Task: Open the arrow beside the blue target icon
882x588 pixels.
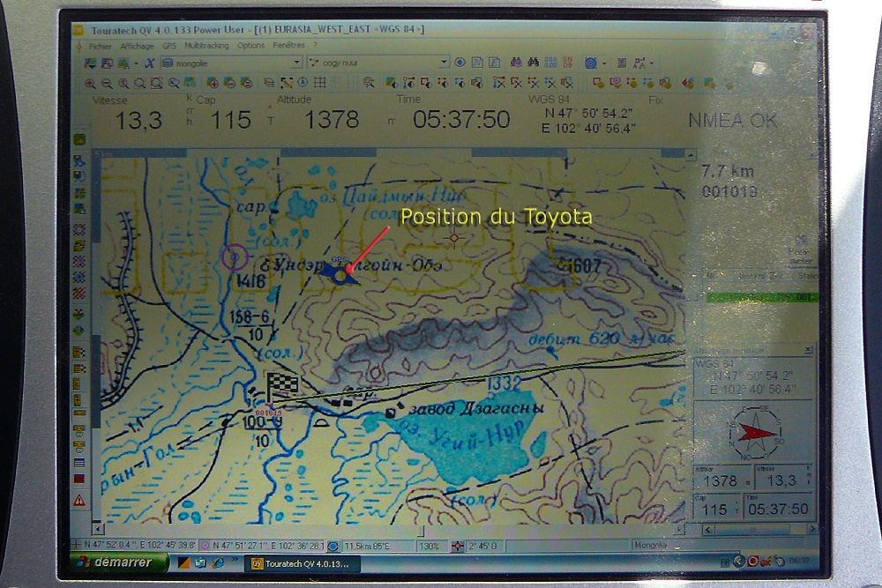Action: (604, 63)
